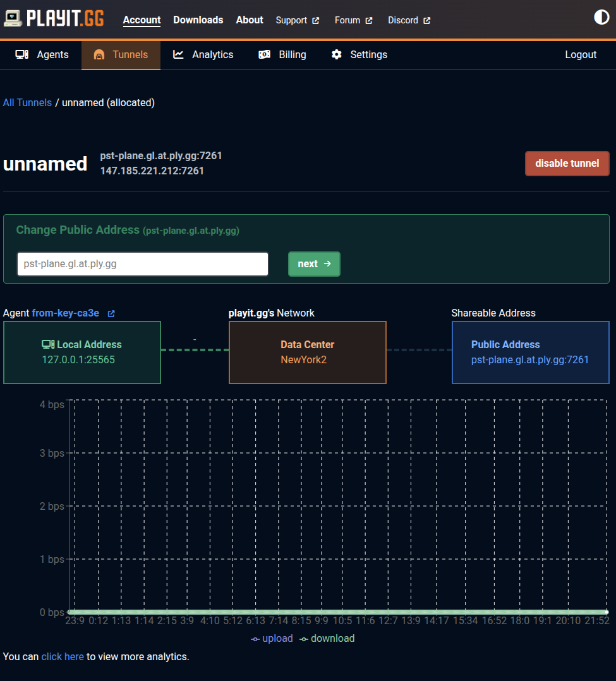Open agent via external-link icon beside from-key-ca3e

111,313
